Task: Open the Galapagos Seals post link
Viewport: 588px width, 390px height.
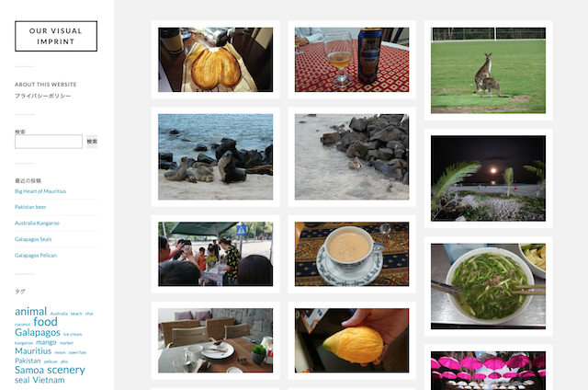Action: point(33,239)
